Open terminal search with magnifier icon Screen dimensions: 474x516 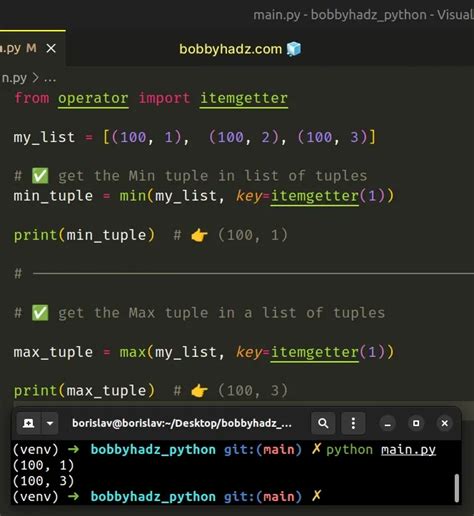pos(323,423)
